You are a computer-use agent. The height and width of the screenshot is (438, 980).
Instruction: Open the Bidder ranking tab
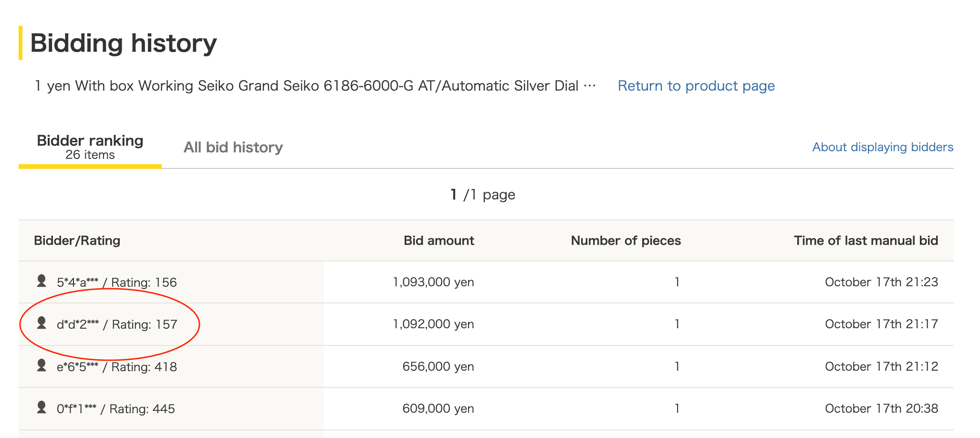[90, 147]
